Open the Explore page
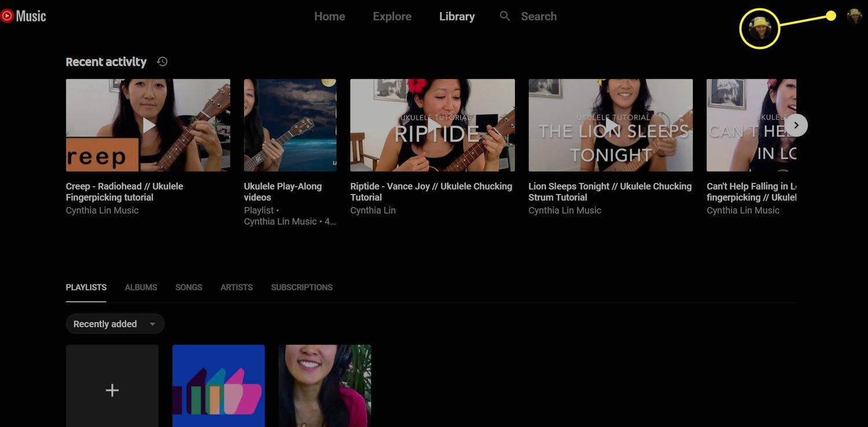The width and height of the screenshot is (868, 427). pos(392,16)
